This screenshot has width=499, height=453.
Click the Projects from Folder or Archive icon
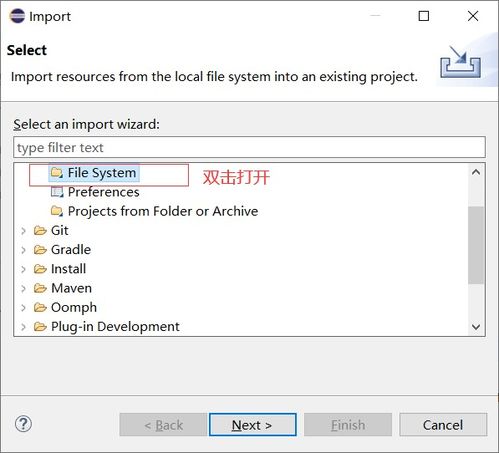pos(57,211)
